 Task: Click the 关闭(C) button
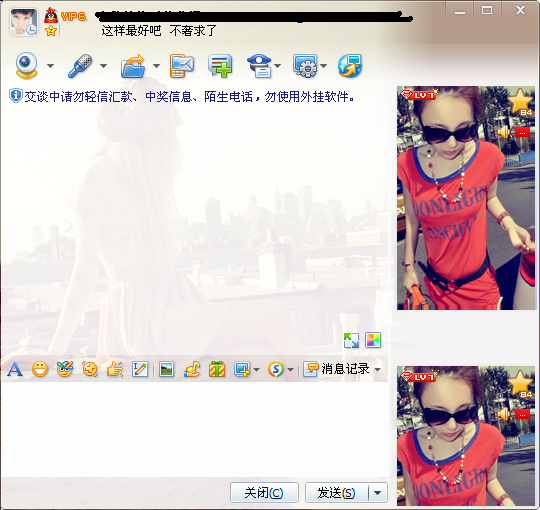pyautogui.click(x=264, y=493)
